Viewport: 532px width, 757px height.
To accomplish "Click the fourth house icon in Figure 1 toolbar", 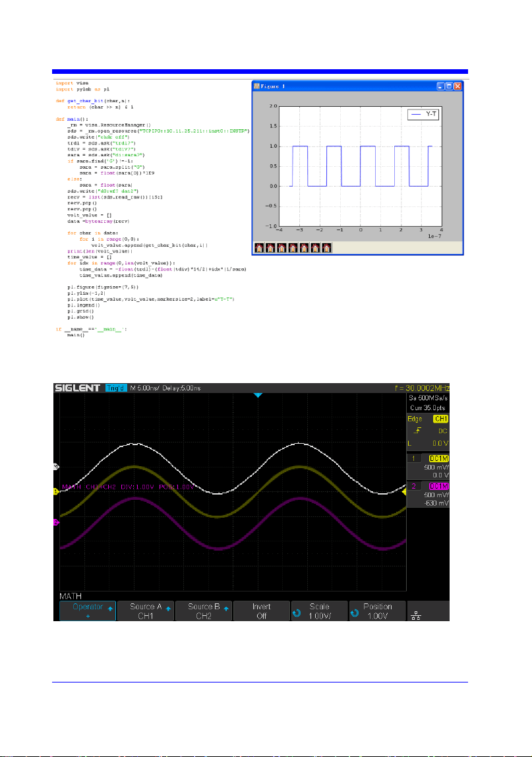I will 293,248.
